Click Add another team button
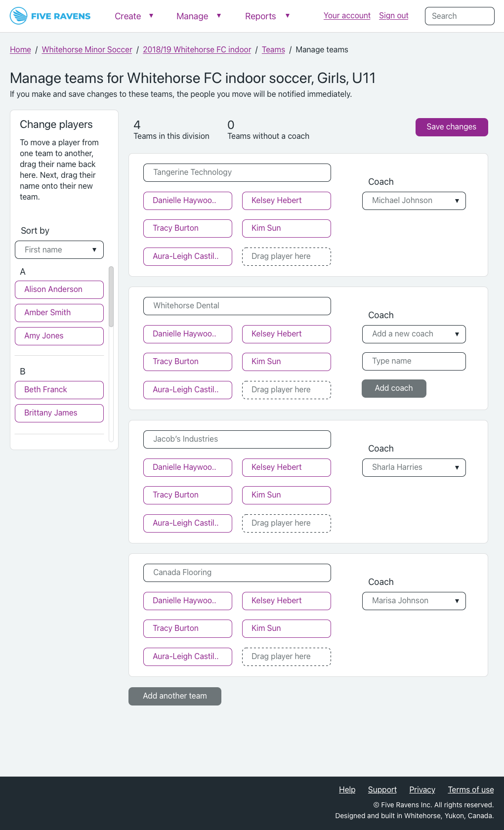 point(174,696)
